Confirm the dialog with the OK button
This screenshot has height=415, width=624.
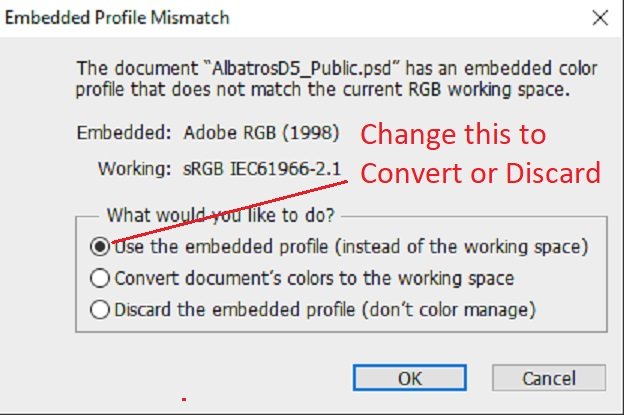(410, 379)
